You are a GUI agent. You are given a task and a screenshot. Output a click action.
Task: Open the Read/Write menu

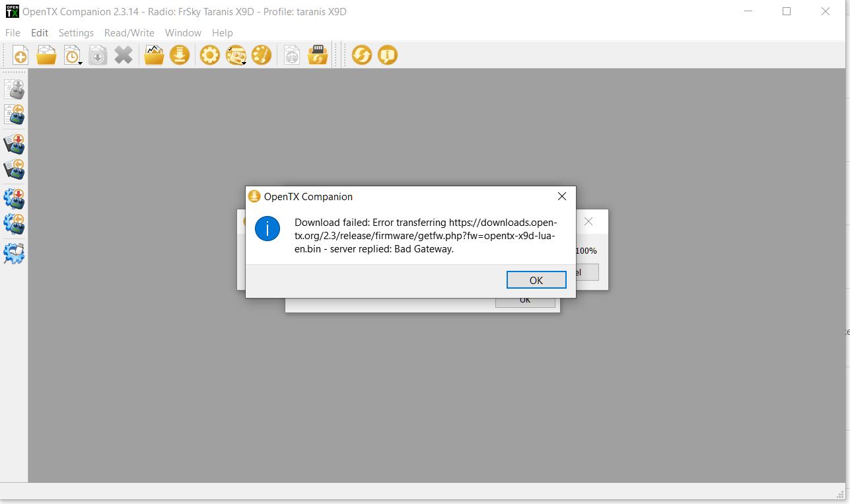coord(129,32)
